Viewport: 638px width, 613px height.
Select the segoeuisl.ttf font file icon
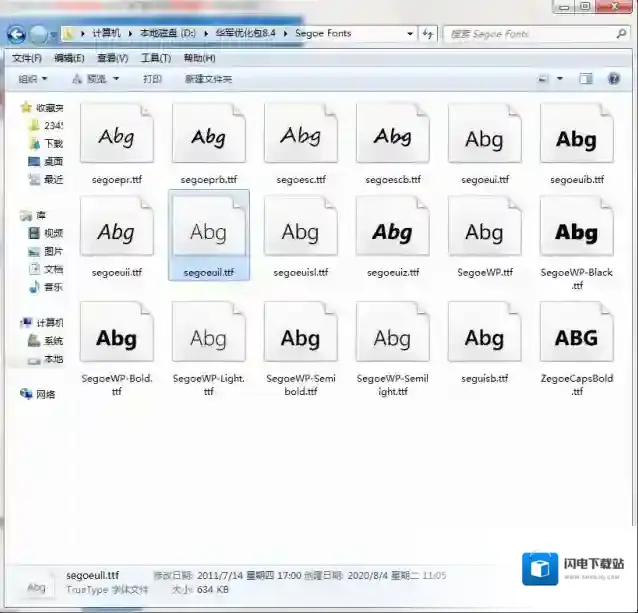(301, 226)
